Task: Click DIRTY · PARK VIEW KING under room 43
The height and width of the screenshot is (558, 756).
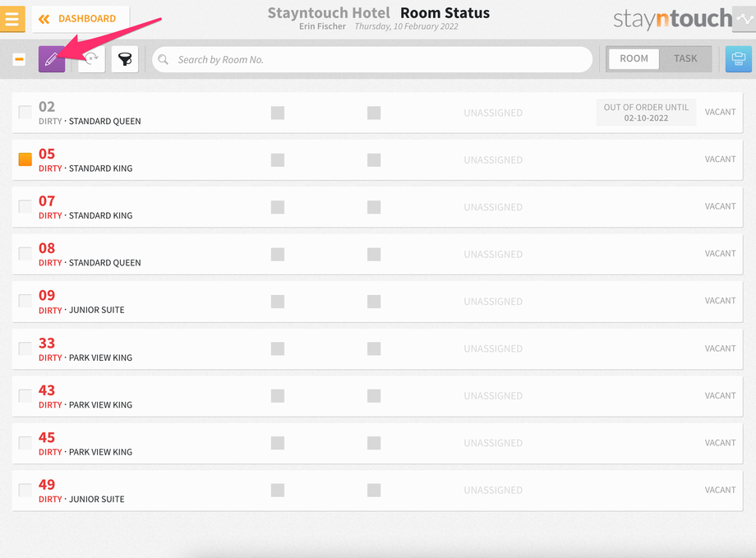Action: 85,405
